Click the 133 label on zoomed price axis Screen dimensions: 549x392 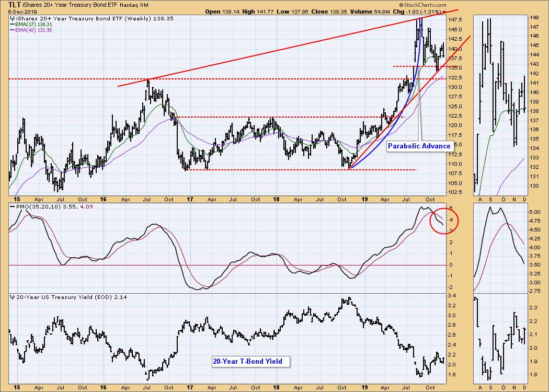pyautogui.click(x=534, y=158)
